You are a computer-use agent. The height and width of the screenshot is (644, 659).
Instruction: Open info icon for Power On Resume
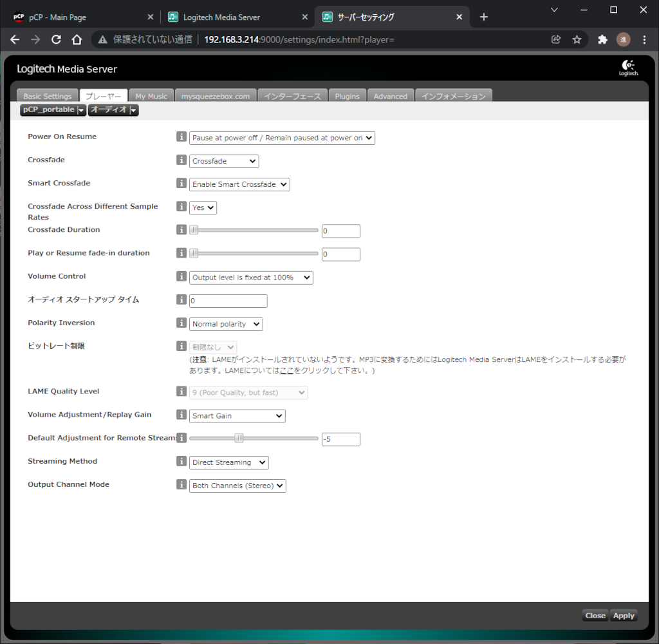point(181,137)
